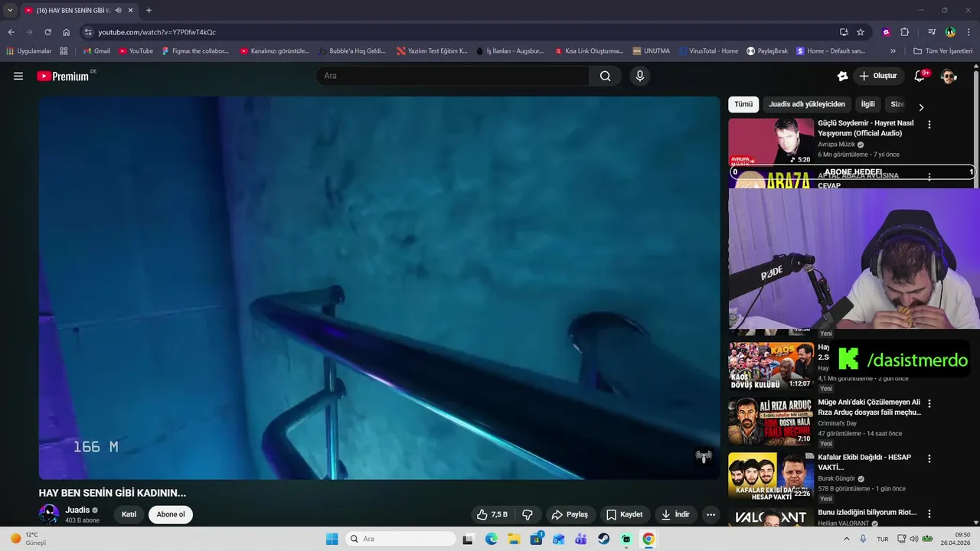This screenshot has height=551, width=980.
Task: Open new browser tab
Action: click(149, 10)
